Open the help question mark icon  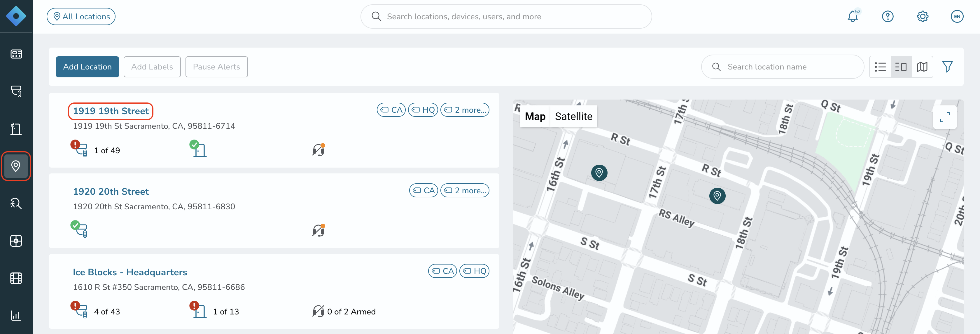pos(888,16)
